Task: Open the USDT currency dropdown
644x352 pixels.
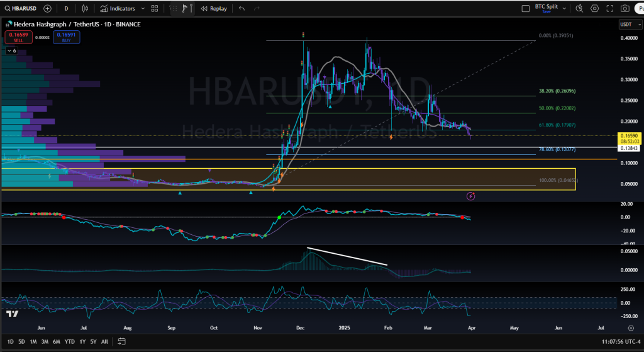Action: [x=630, y=25]
